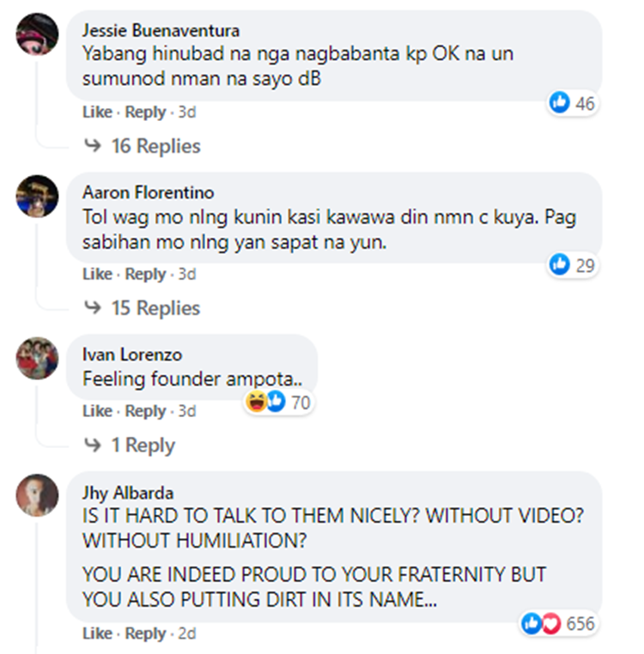Open Aaron Florentino's profile avatar

point(37,196)
